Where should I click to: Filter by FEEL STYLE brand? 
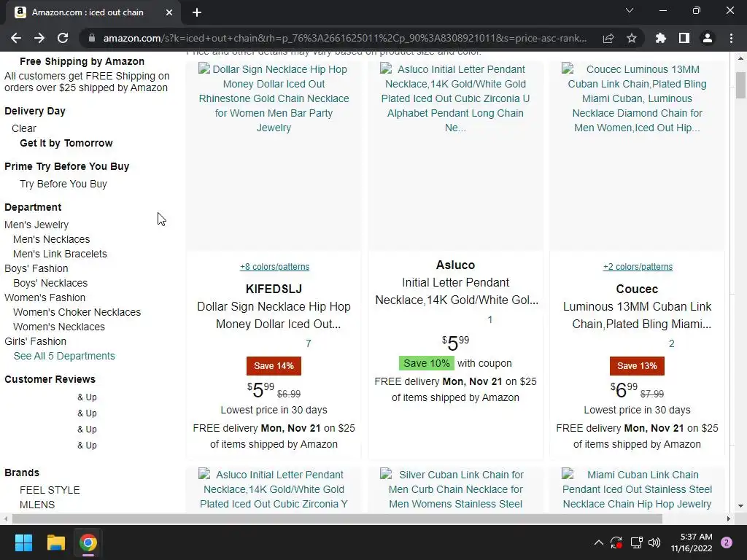(50, 490)
